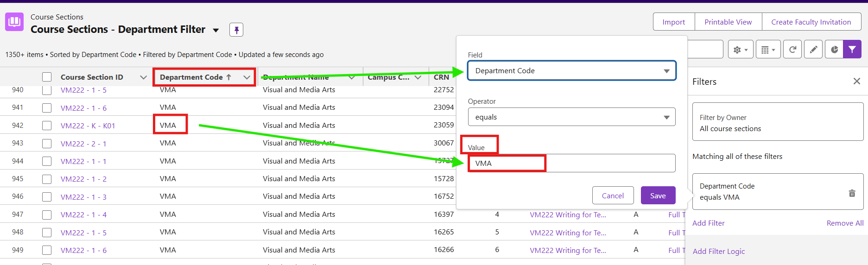
Task: Click the Course Sections app icon
Action: pos(14,22)
